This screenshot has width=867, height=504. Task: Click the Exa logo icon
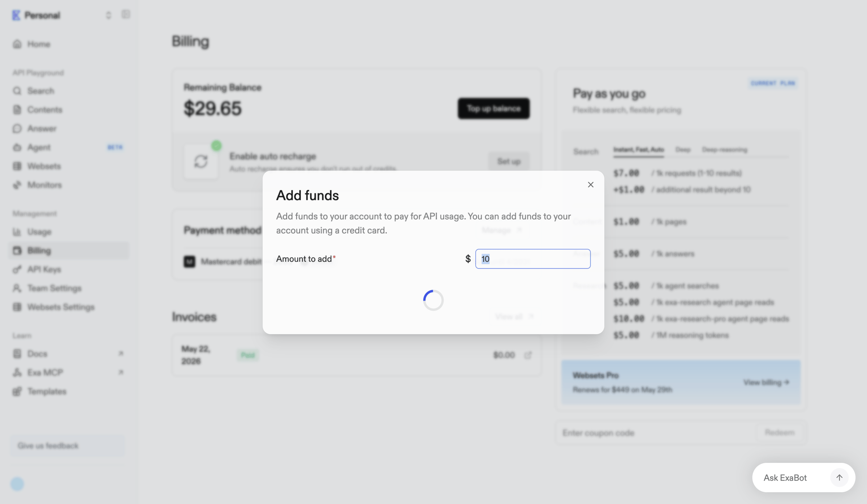[x=16, y=15]
